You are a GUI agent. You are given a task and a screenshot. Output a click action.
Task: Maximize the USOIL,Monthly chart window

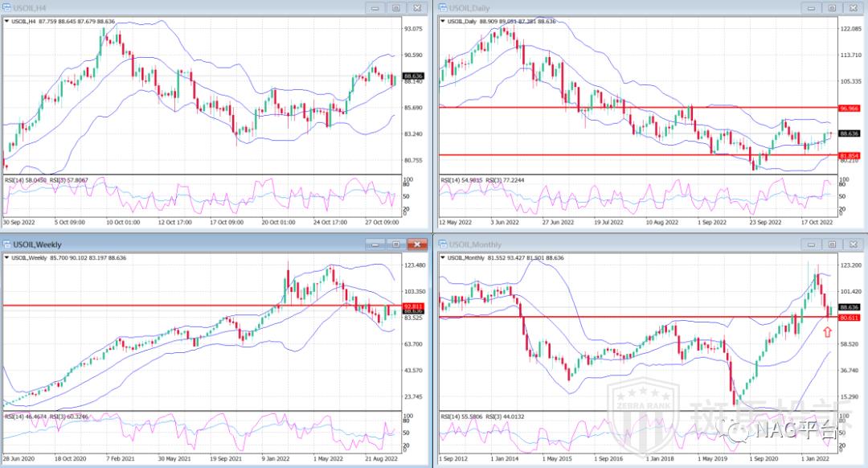(832, 244)
